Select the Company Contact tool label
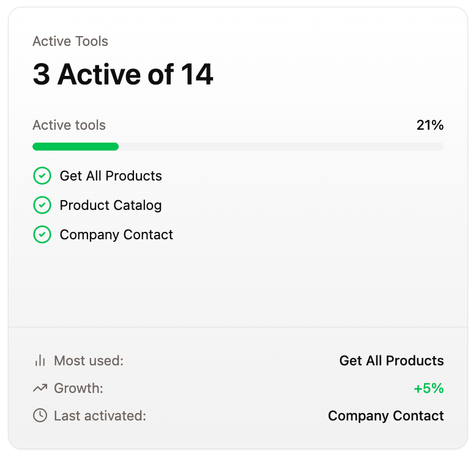Viewport: 476px width, 459px height. (116, 234)
